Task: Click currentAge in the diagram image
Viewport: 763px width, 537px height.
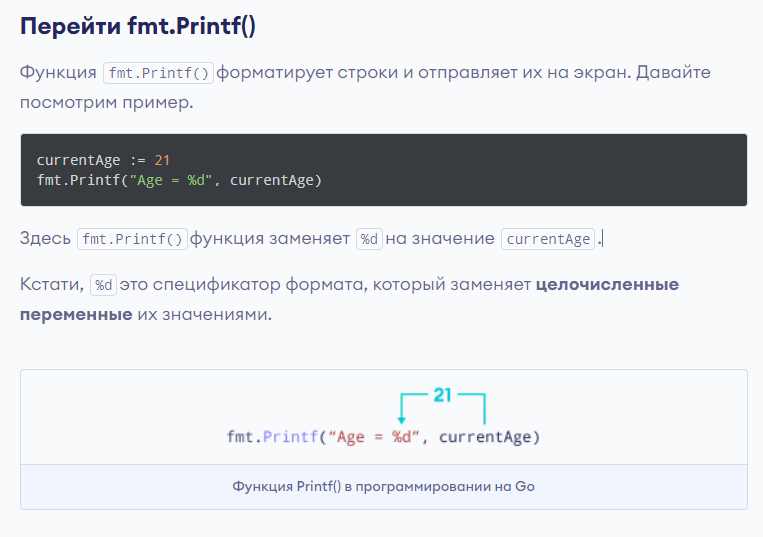Action: click(485, 437)
